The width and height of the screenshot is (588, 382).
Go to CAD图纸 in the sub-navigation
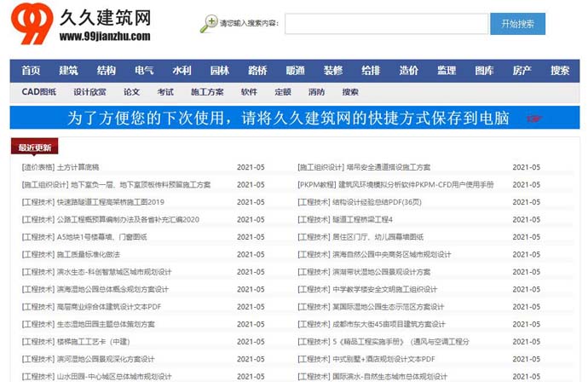coord(39,92)
